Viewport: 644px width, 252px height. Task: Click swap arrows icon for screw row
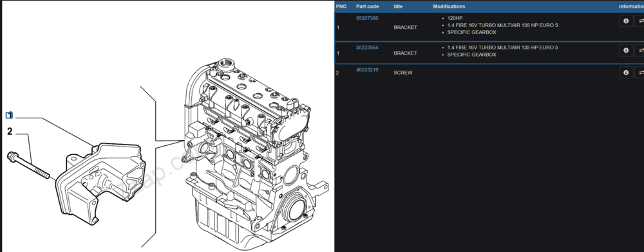pos(640,73)
